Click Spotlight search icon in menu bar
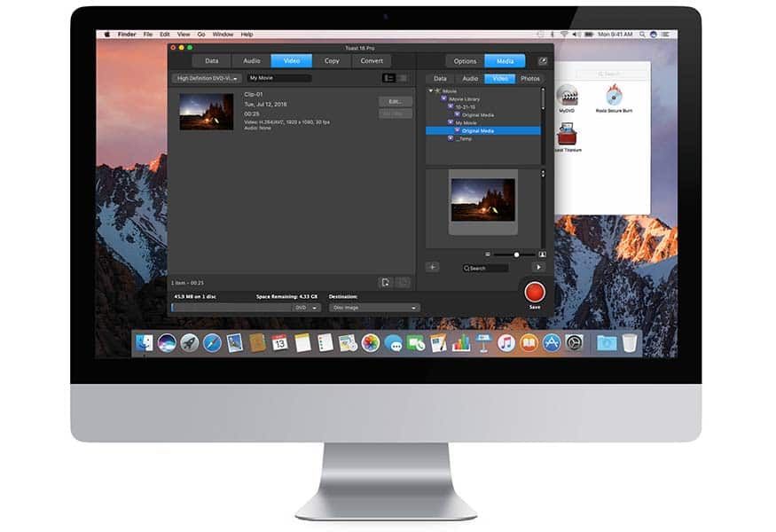Viewport: 776px width, 532px height. coord(642,35)
